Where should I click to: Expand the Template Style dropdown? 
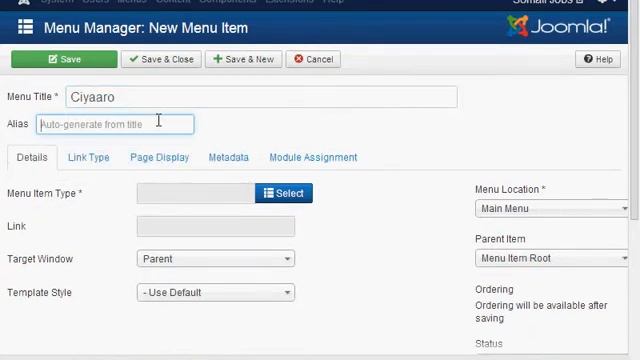pyautogui.click(x=216, y=293)
